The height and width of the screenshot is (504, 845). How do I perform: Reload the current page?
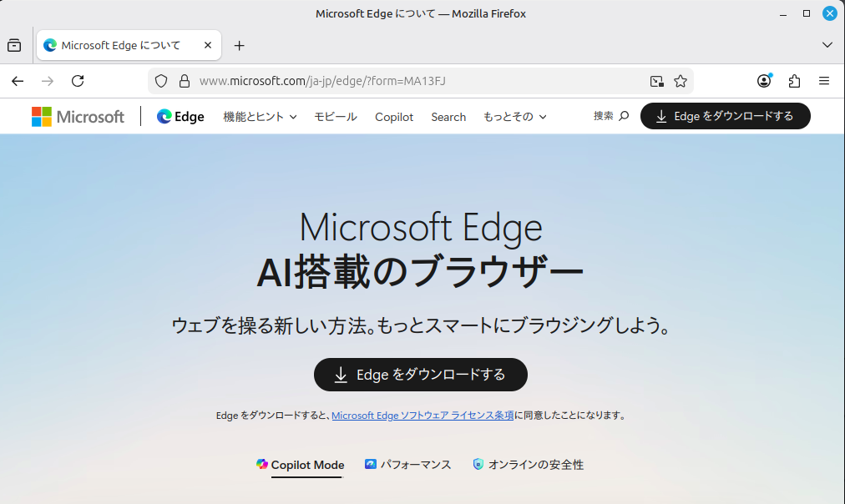78,81
